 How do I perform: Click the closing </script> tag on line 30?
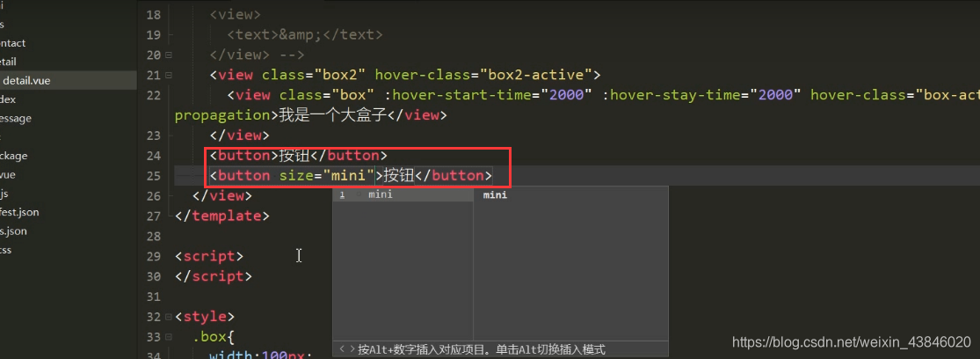[x=214, y=275]
